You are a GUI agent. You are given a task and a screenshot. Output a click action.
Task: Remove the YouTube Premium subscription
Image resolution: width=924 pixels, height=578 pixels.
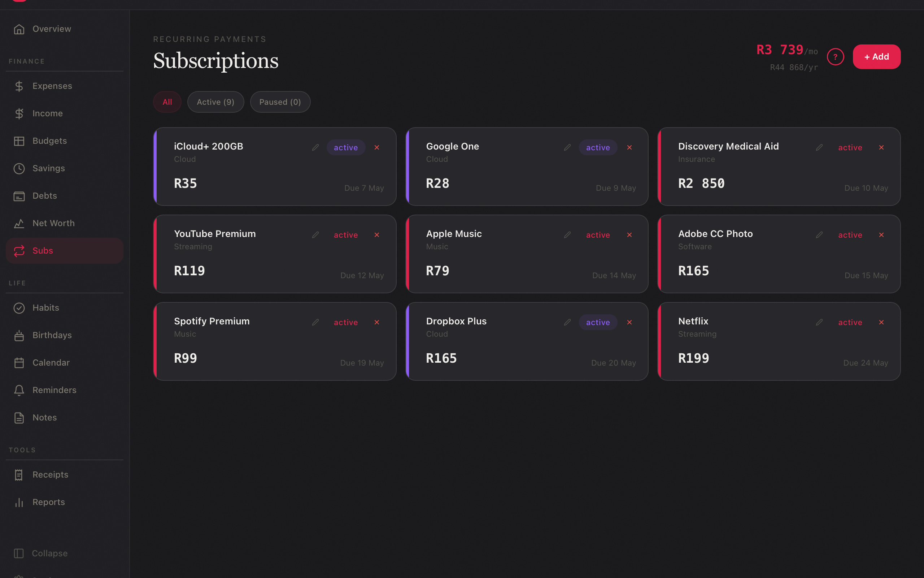tap(377, 235)
